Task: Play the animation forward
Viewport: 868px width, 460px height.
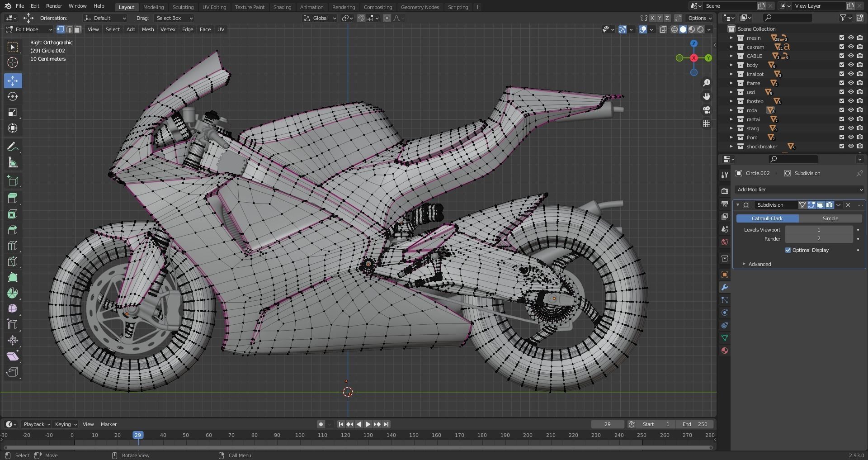Action: [x=368, y=424]
